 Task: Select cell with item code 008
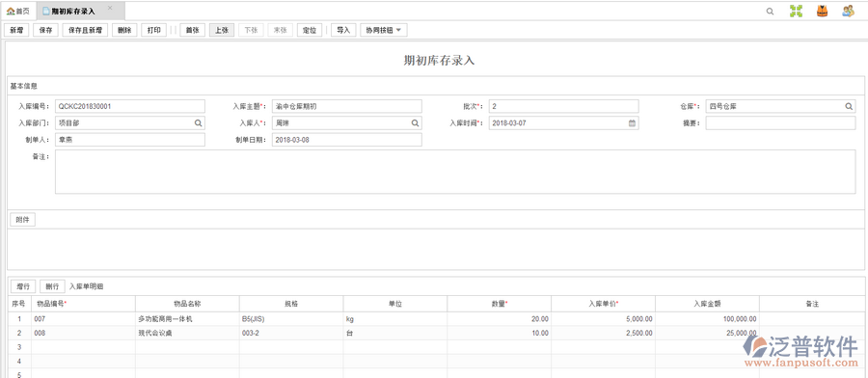tap(83, 334)
